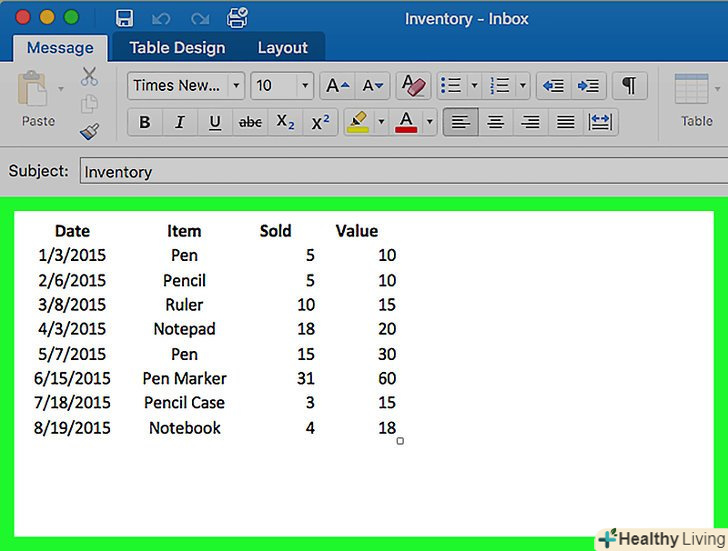
Task: Click the Format Painter brush icon
Action: [x=89, y=131]
